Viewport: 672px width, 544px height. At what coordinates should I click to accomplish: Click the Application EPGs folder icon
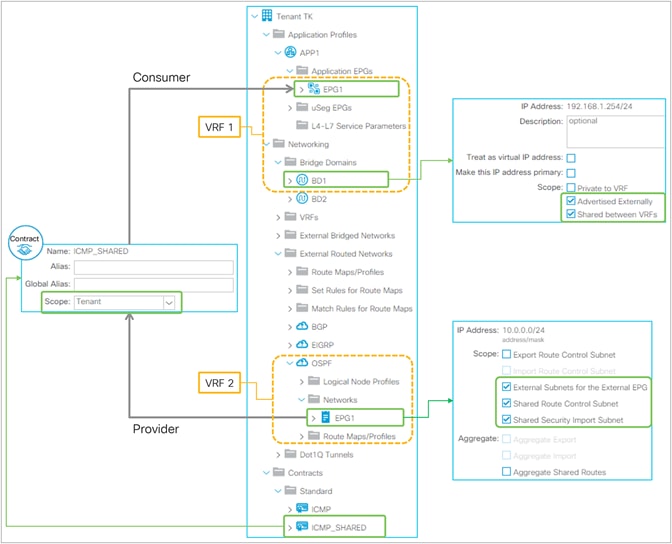click(302, 70)
